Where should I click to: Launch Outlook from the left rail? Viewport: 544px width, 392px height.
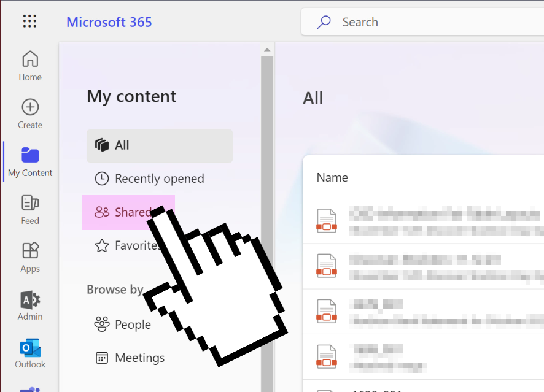[30, 353]
